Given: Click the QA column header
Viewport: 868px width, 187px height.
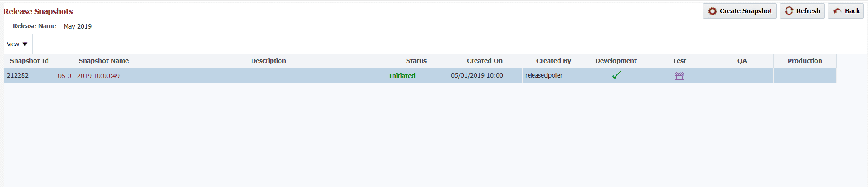Looking at the screenshot, I should click(x=742, y=61).
